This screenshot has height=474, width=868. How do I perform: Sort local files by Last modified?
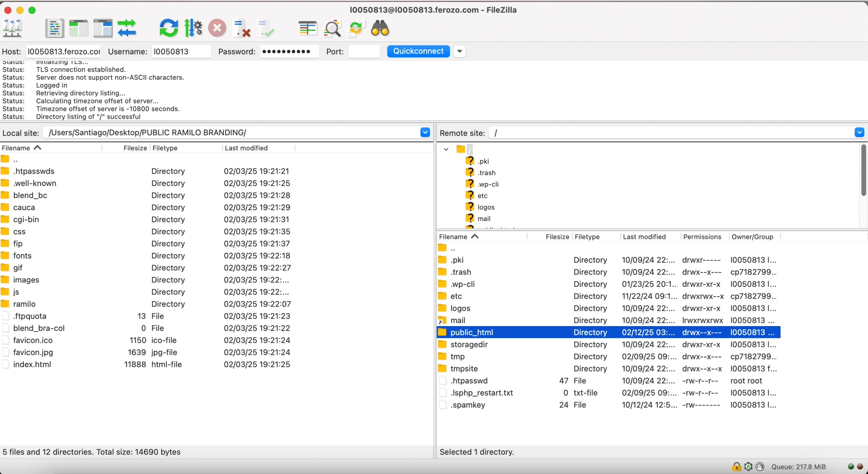tap(246, 148)
